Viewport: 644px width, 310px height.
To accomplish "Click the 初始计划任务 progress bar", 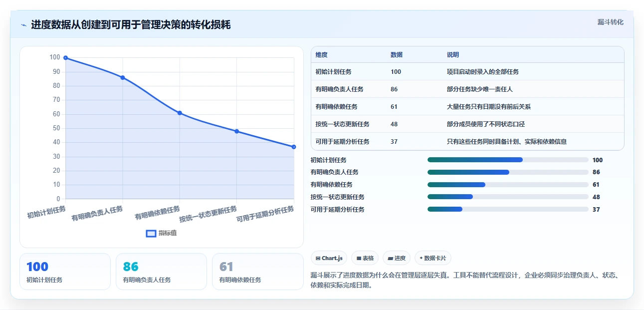I will click(508, 160).
